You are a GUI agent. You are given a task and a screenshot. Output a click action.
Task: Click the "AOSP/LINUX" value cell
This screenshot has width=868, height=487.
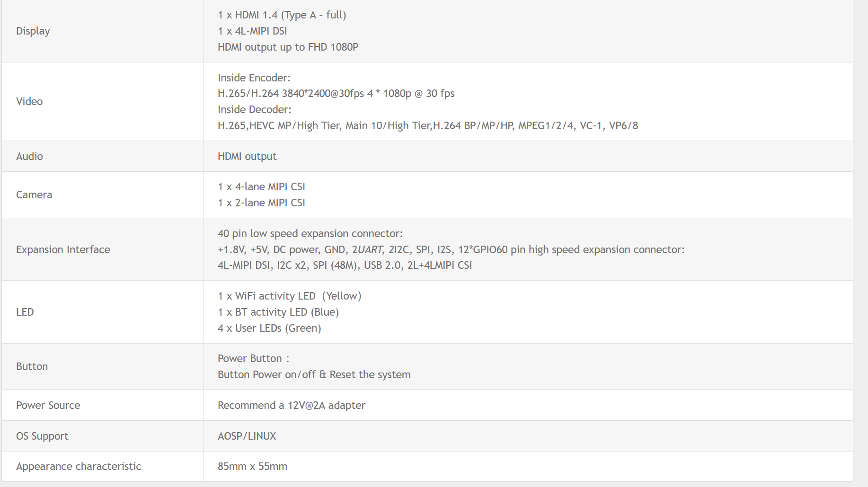pyautogui.click(x=247, y=436)
